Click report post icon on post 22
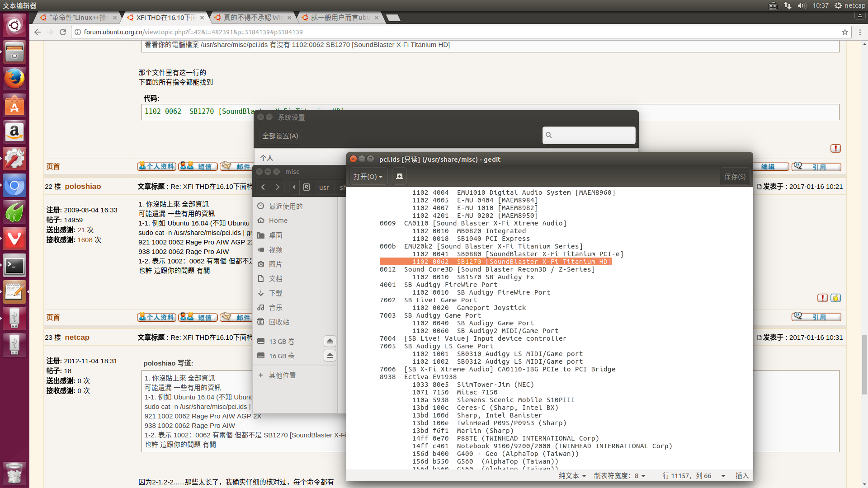This screenshot has width=868, height=488. pyautogui.click(x=822, y=298)
